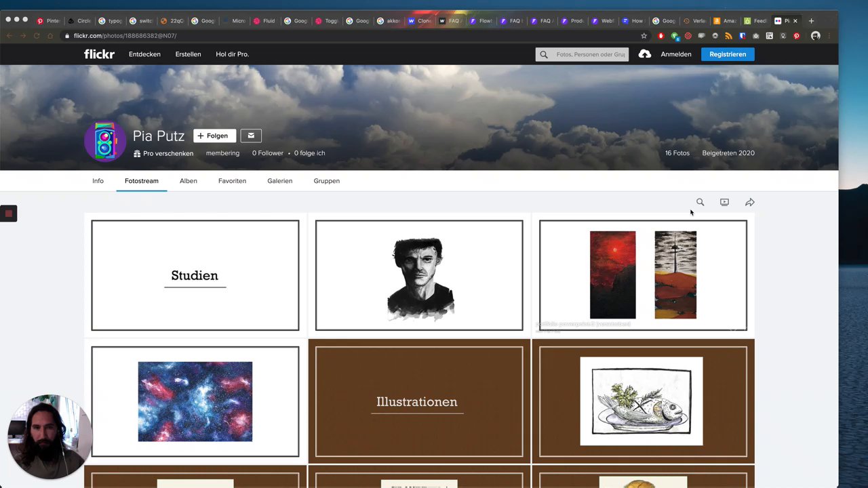
Task: Search the photostream with the magnifier icon
Action: (x=701, y=202)
